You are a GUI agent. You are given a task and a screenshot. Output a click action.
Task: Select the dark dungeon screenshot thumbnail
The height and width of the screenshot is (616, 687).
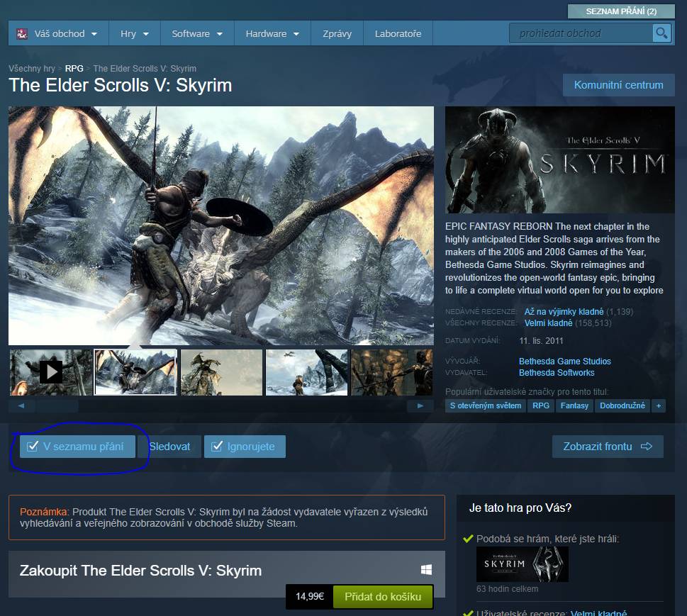pyautogui.click(x=391, y=372)
